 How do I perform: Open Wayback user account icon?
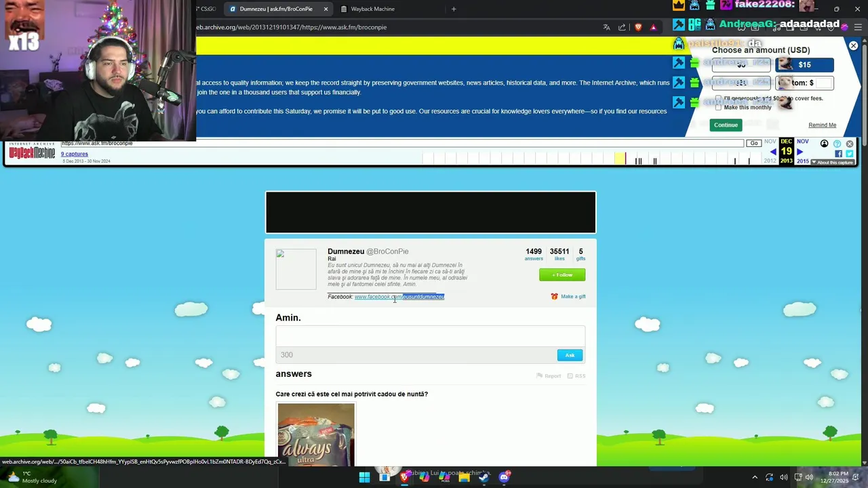point(824,144)
